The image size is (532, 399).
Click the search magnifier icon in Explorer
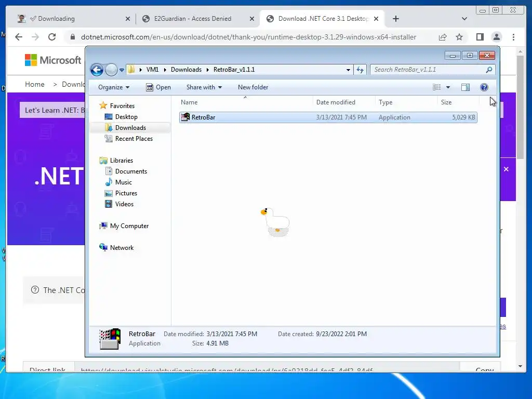click(x=489, y=70)
